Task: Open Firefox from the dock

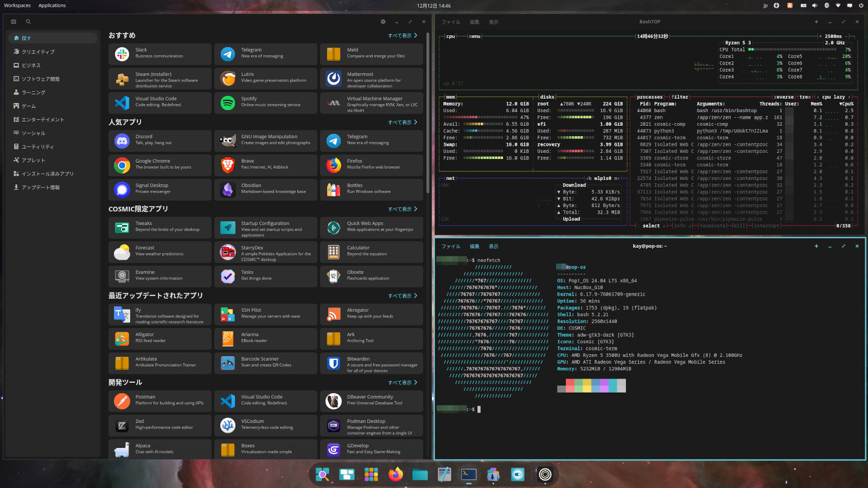Action: click(395, 474)
